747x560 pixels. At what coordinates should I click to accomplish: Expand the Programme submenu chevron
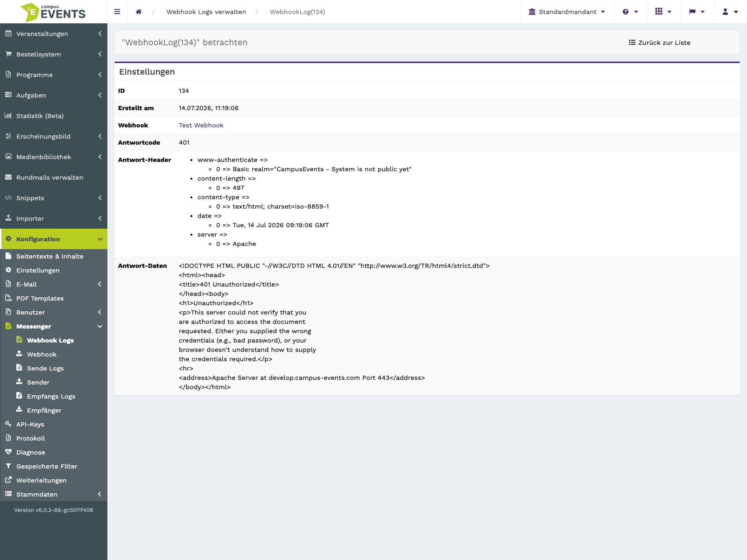tap(100, 75)
